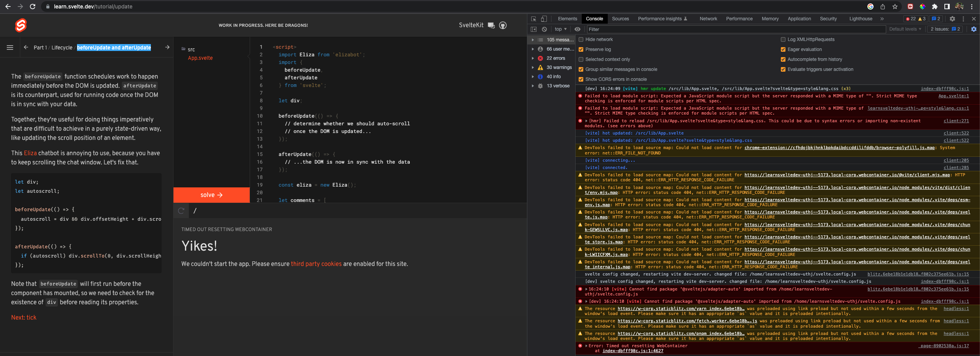Enable Log XMLHttpRequests

pos(783,39)
